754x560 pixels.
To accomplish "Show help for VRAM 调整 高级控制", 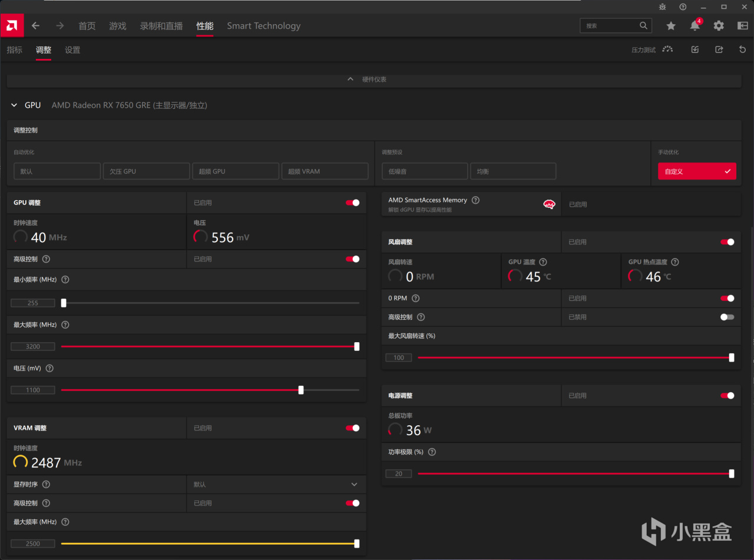I will tap(46, 503).
